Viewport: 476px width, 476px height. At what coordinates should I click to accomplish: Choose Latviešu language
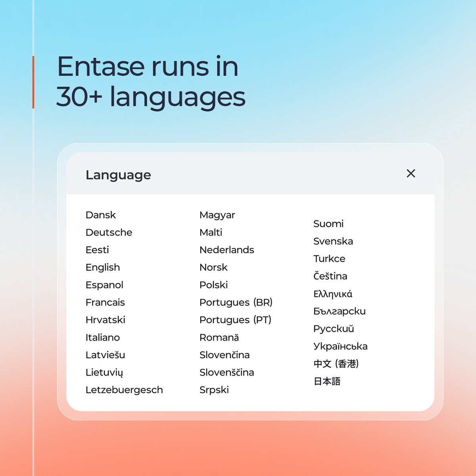click(x=106, y=355)
